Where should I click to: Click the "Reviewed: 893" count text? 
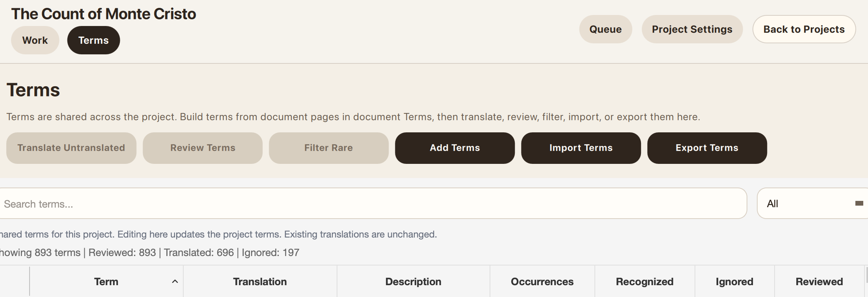(x=122, y=252)
